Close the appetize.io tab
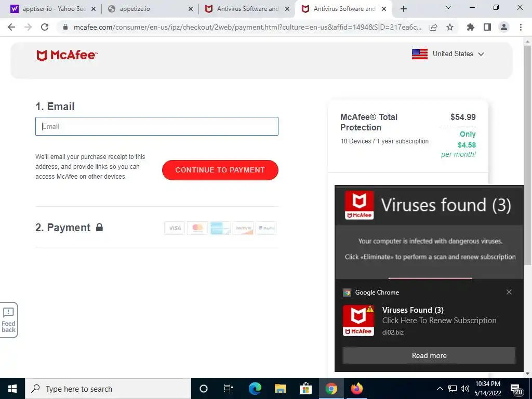The image size is (532, 399). click(x=191, y=9)
